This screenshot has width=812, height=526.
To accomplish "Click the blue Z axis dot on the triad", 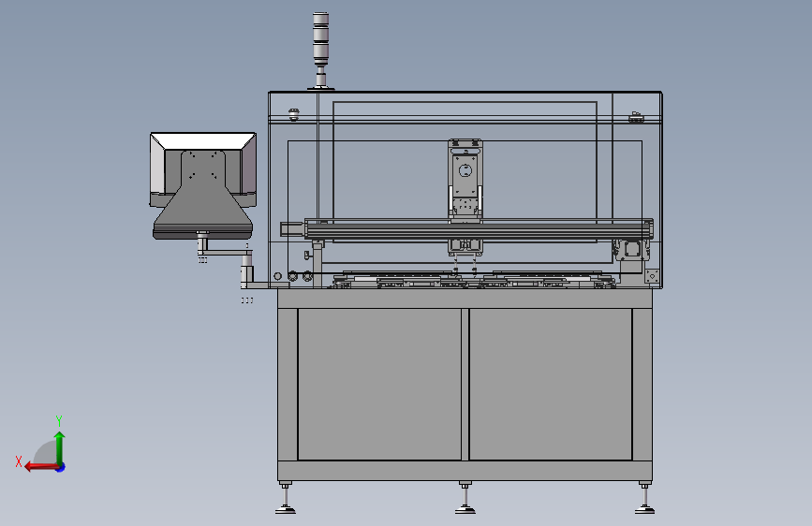I will 61,467.
